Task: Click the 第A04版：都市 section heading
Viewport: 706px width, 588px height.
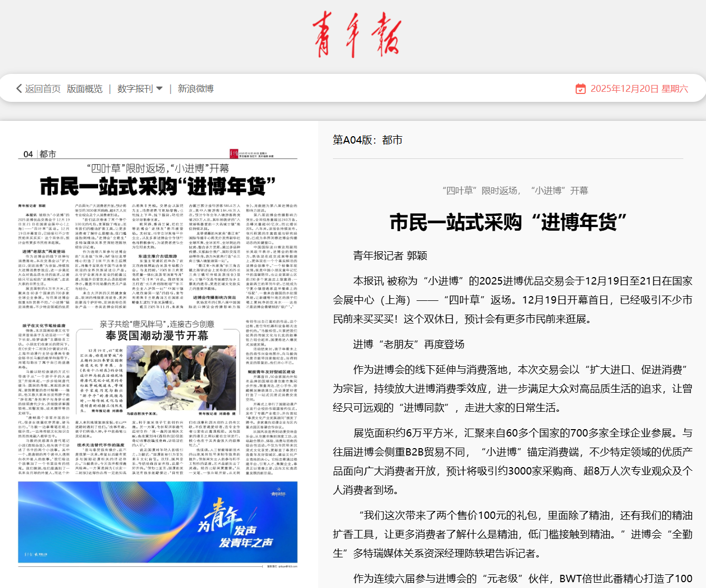Action: pos(367,140)
